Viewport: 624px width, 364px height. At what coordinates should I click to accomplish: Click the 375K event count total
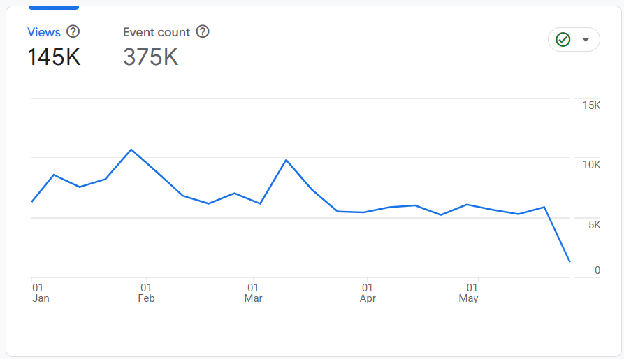click(150, 57)
